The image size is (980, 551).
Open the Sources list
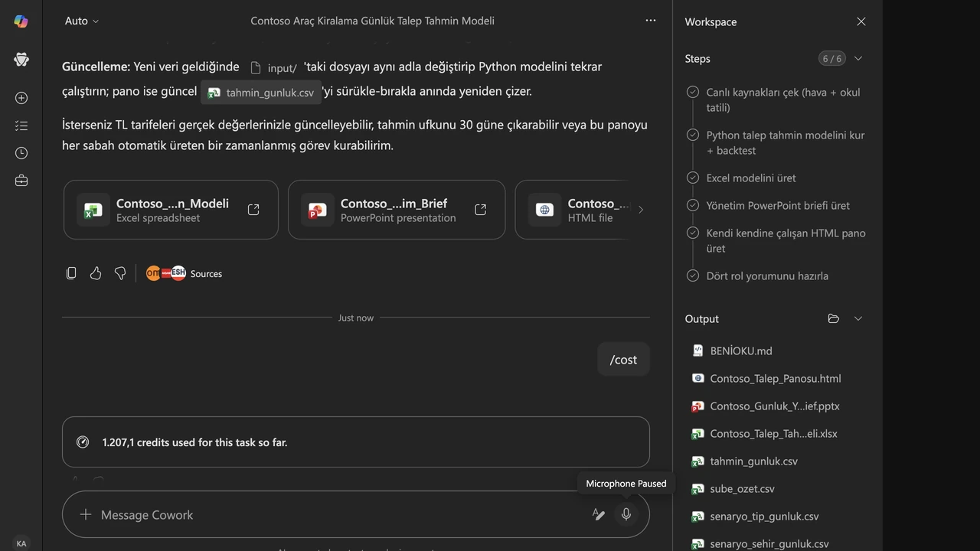(x=185, y=273)
